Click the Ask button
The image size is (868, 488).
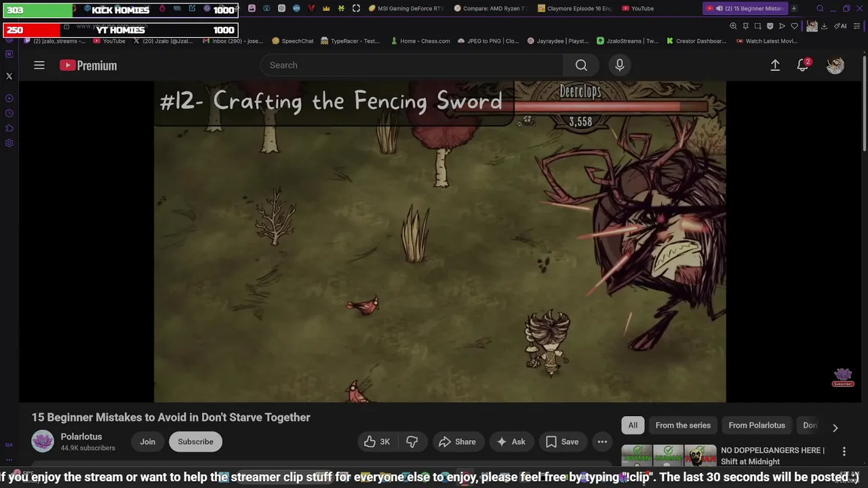pos(511,442)
